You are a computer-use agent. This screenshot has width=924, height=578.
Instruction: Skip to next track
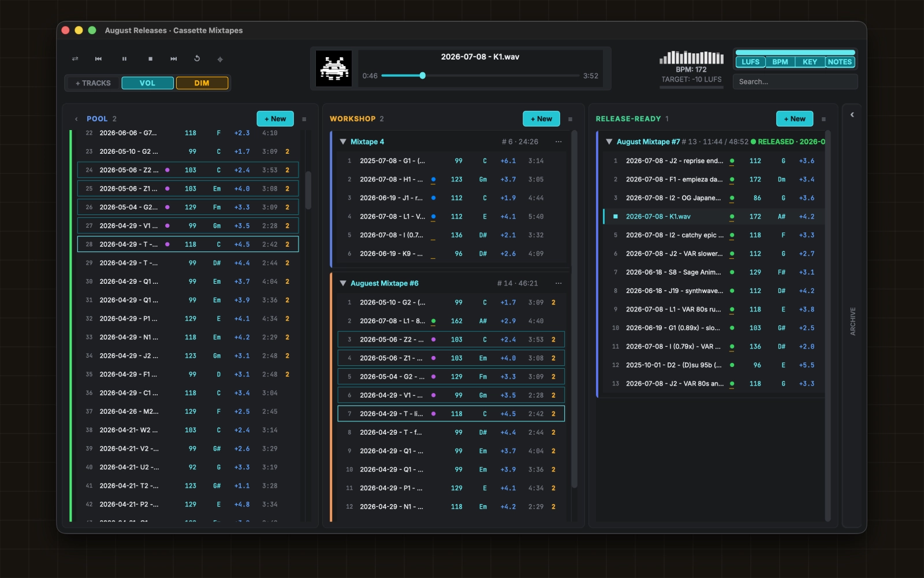[x=173, y=59]
